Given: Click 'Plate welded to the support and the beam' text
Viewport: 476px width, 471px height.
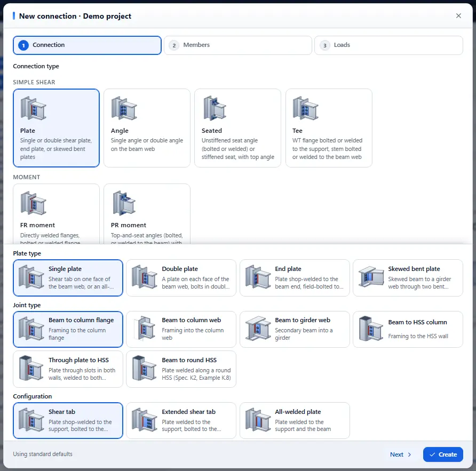Looking at the screenshot, I should tap(303, 425).
